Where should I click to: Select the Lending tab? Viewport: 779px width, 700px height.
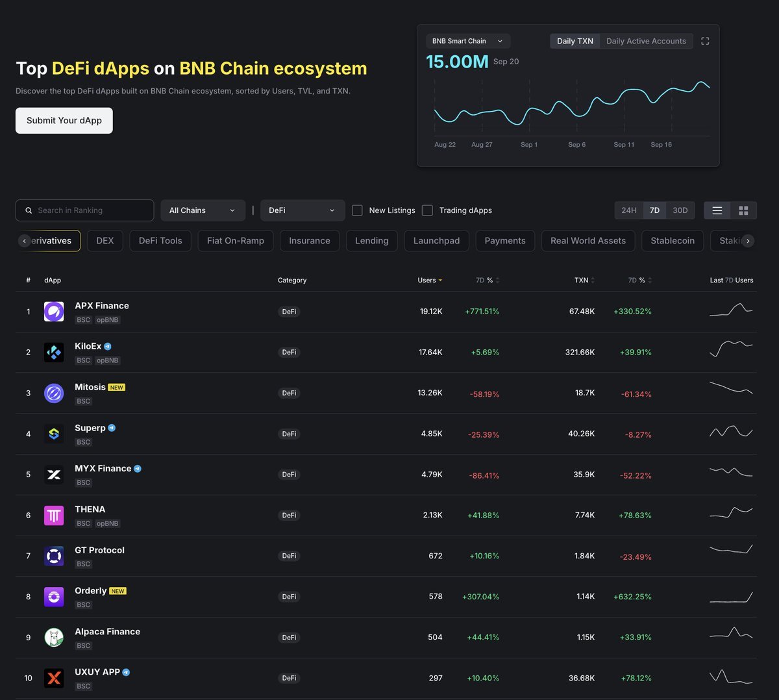[x=372, y=241]
